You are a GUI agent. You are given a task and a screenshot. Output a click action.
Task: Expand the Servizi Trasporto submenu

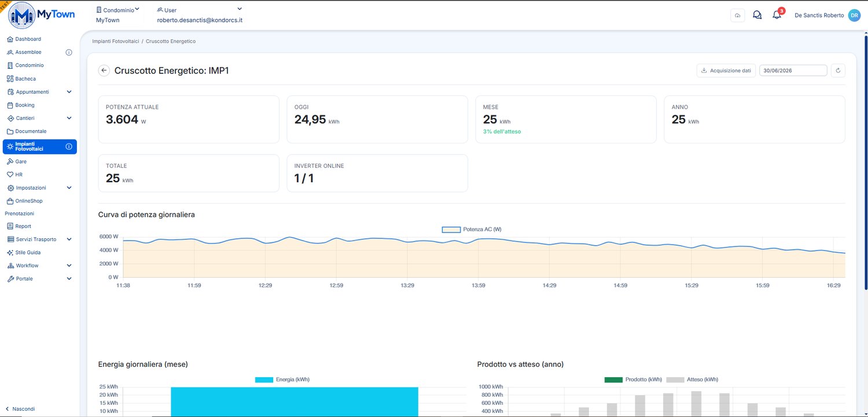69,239
